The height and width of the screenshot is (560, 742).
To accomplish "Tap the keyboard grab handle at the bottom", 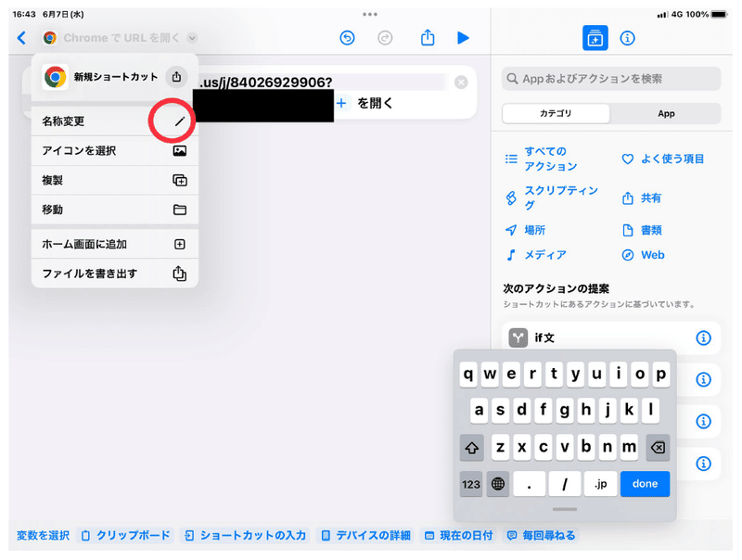I will point(565,509).
